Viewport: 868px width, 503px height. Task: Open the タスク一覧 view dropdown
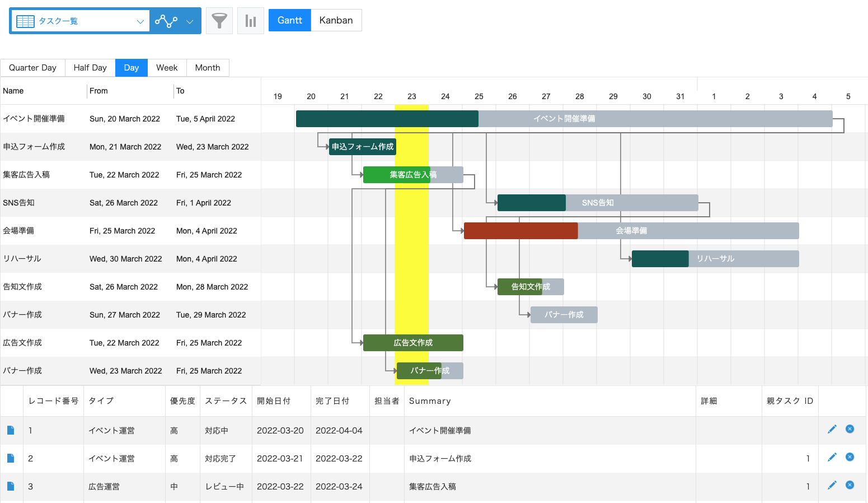click(140, 20)
